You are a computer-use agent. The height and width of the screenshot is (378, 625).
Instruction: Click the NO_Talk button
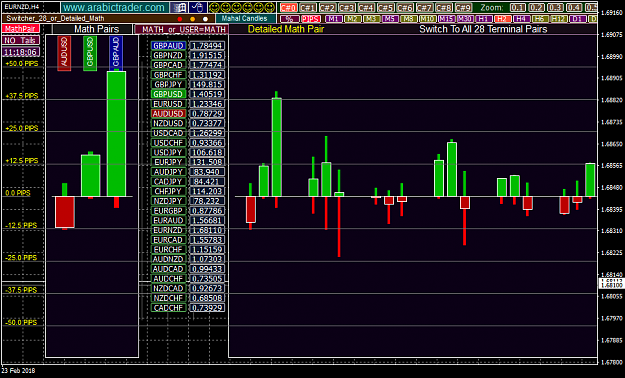(x=21, y=40)
